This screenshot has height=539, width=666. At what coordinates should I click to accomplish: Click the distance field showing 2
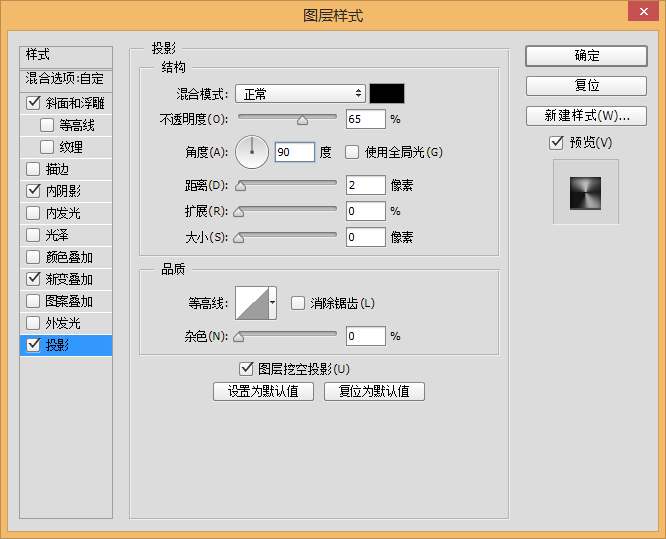(x=366, y=185)
